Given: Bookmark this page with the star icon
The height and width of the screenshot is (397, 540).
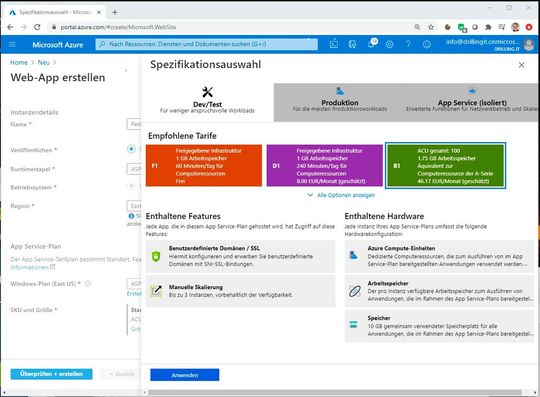Looking at the screenshot, I should coord(431,27).
